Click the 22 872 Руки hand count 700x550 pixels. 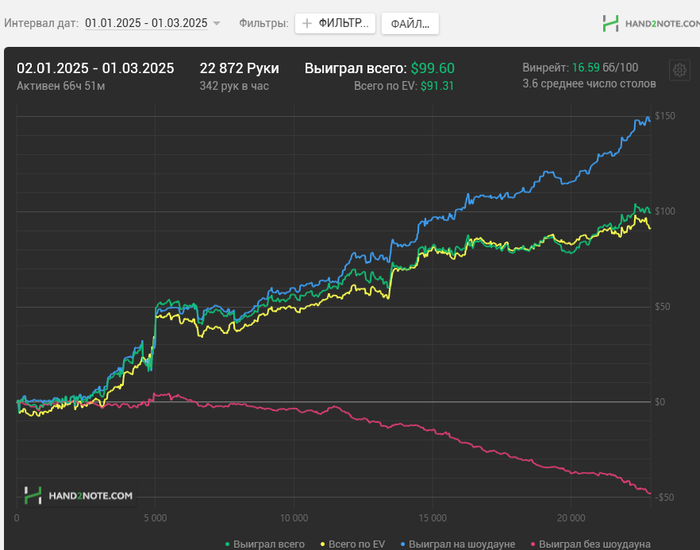click(x=239, y=68)
